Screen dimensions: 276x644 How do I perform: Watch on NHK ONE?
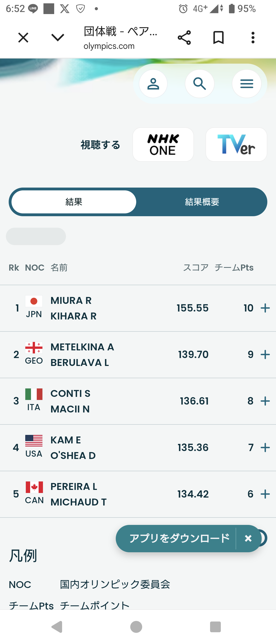(x=163, y=145)
